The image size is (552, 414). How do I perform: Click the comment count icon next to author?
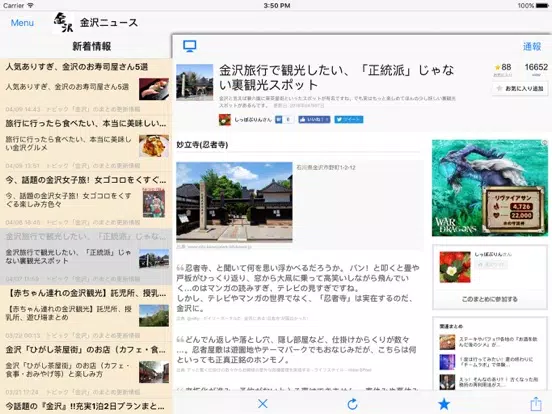(x=284, y=120)
